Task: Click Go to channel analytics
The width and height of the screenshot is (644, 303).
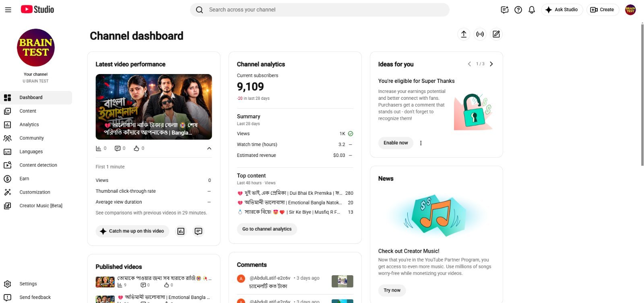Action: [x=267, y=229]
